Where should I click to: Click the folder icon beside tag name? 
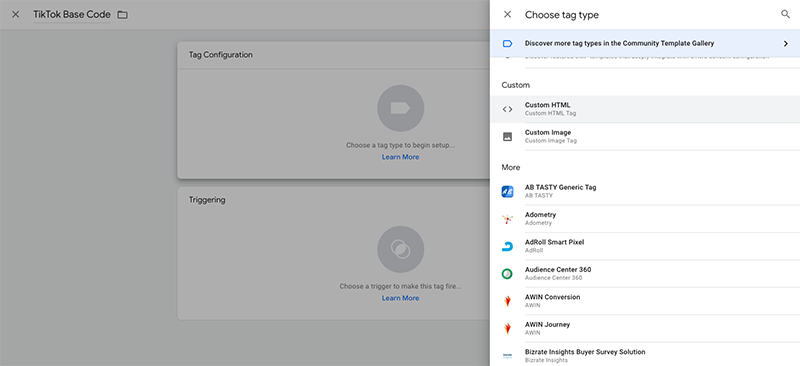point(122,15)
